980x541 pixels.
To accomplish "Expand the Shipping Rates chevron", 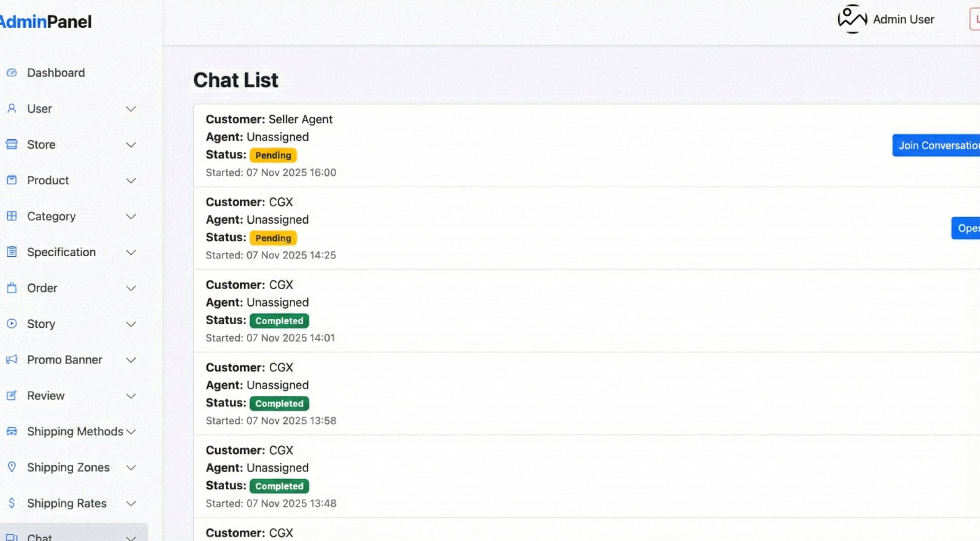I will (131, 503).
